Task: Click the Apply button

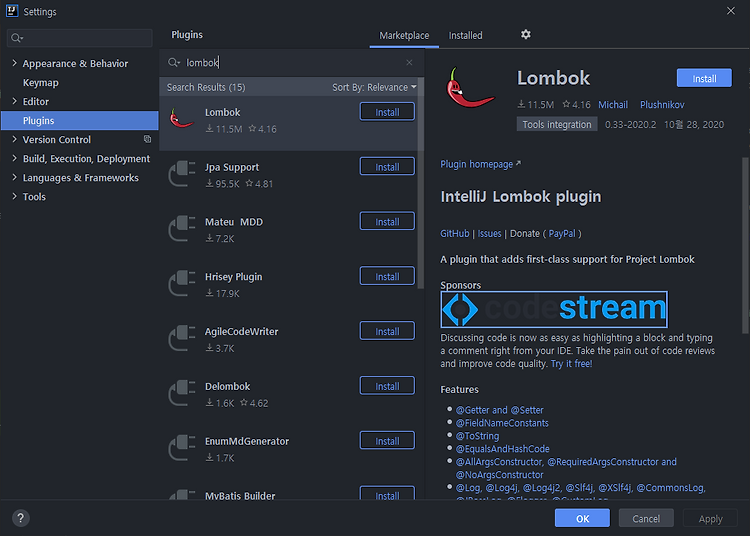Action: (x=710, y=518)
